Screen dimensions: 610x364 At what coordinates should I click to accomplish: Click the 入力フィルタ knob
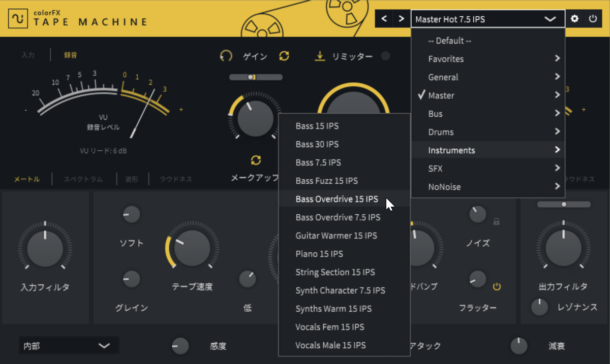[45, 248]
